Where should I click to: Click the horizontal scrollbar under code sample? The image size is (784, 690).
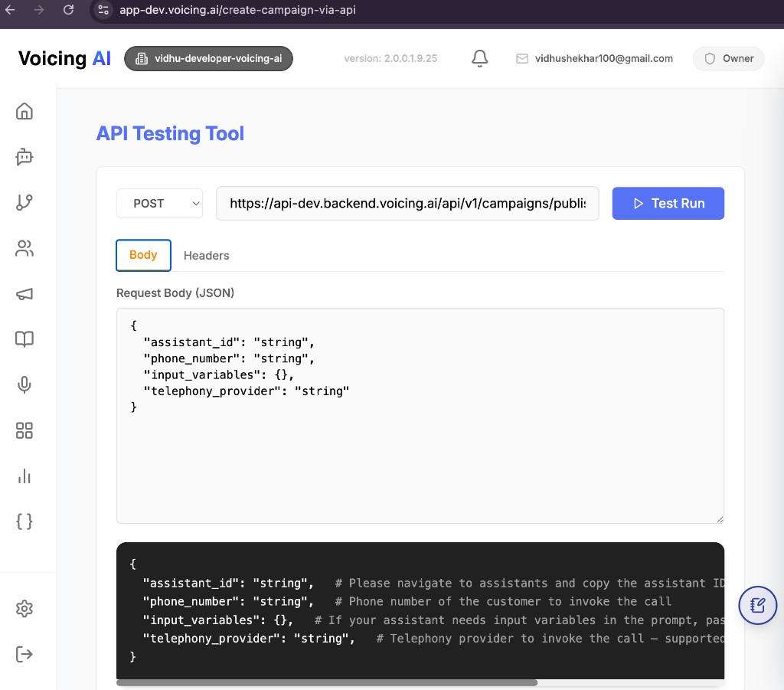point(327,682)
